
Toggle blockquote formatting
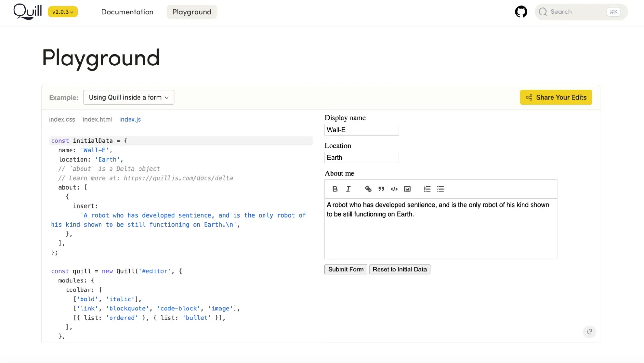tap(381, 189)
